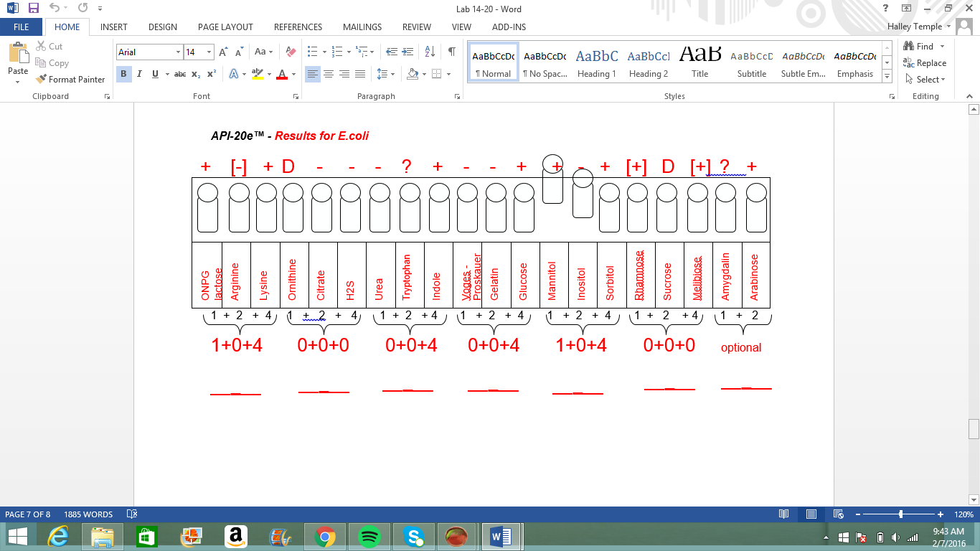This screenshot has height=551, width=980.
Task: Cut the selected content
Action: (x=49, y=47)
